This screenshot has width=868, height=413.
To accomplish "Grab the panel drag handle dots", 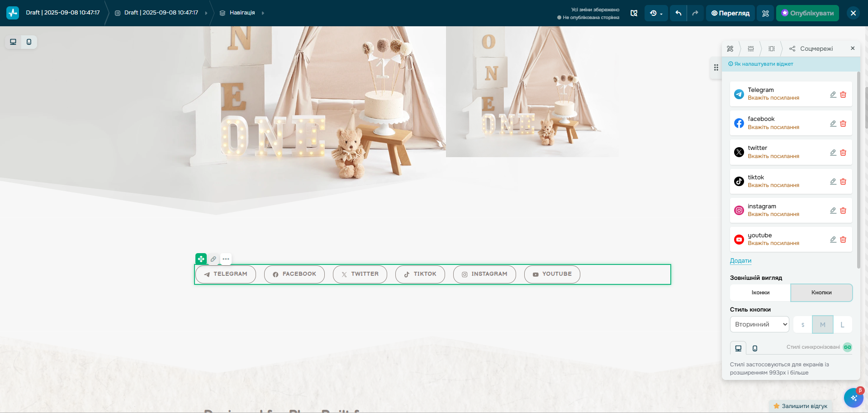I will click(716, 67).
